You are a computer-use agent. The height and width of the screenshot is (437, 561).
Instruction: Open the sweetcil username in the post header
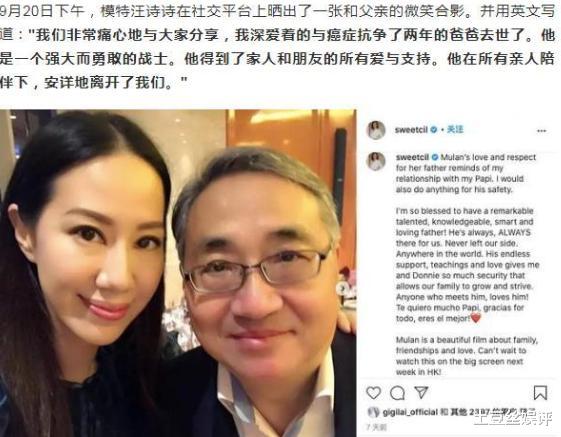pyautogui.click(x=411, y=130)
